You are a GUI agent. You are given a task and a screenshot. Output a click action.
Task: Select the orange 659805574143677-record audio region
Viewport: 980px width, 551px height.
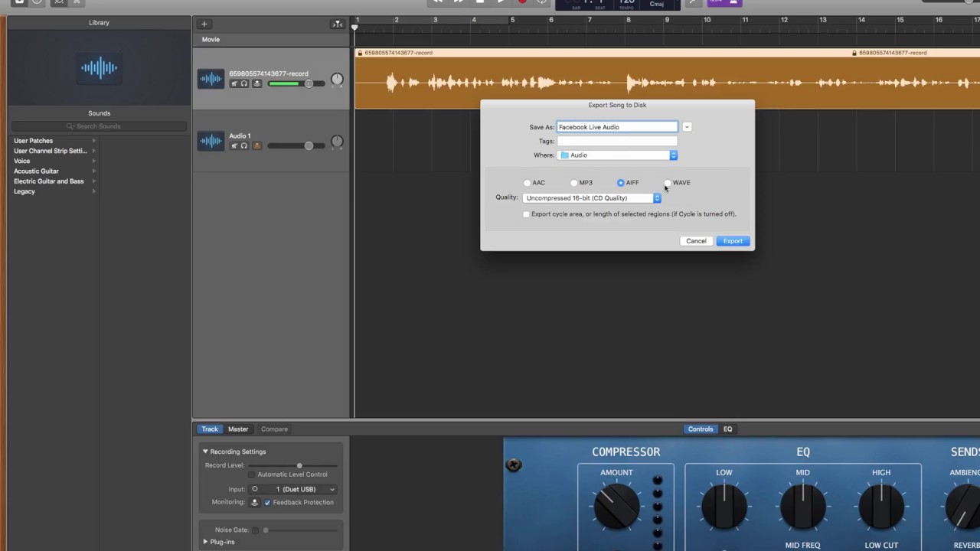668,79
